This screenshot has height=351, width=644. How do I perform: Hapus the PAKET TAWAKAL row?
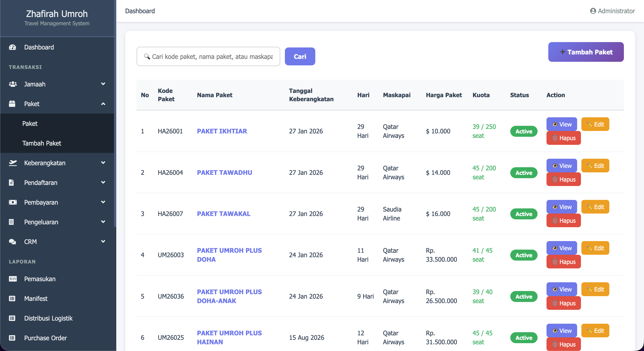coord(563,220)
